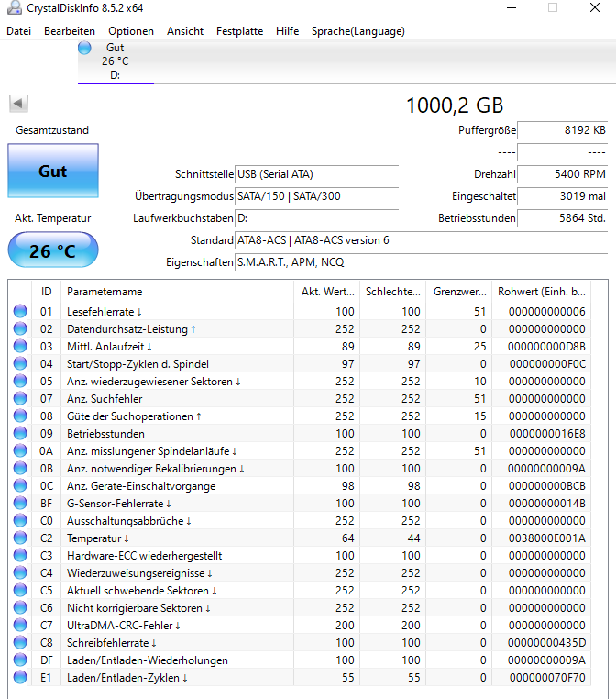This screenshot has width=616, height=699.
Task: Click the Eingeschaltet value 3019 mal
Action: click(563, 196)
